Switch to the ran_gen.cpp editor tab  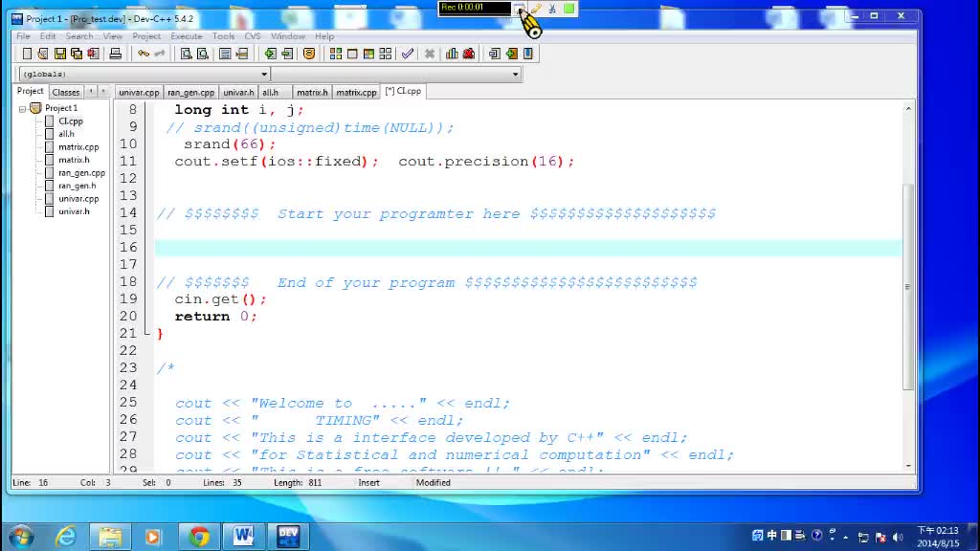[190, 93]
